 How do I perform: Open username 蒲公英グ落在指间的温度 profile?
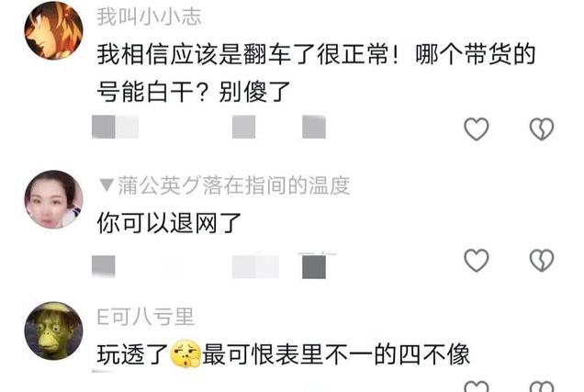pyautogui.click(x=234, y=185)
